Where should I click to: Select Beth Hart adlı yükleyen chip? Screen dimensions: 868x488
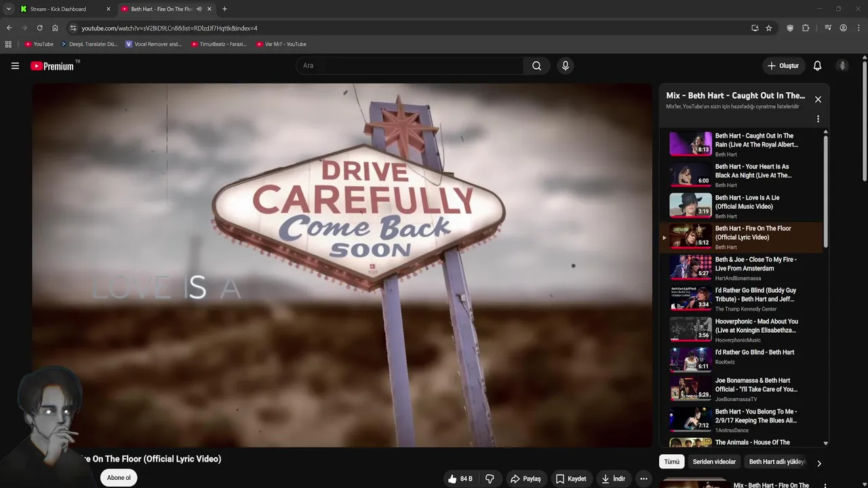pos(777,462)
